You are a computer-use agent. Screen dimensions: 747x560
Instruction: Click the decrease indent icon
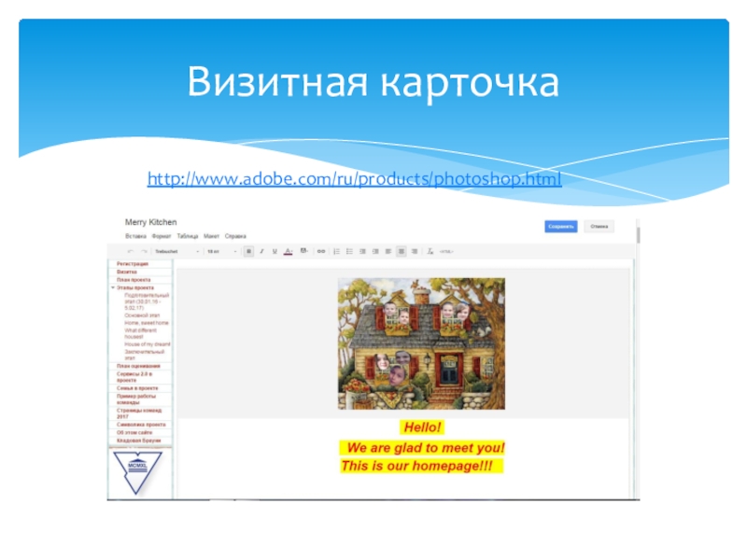(x=362, y=251)
